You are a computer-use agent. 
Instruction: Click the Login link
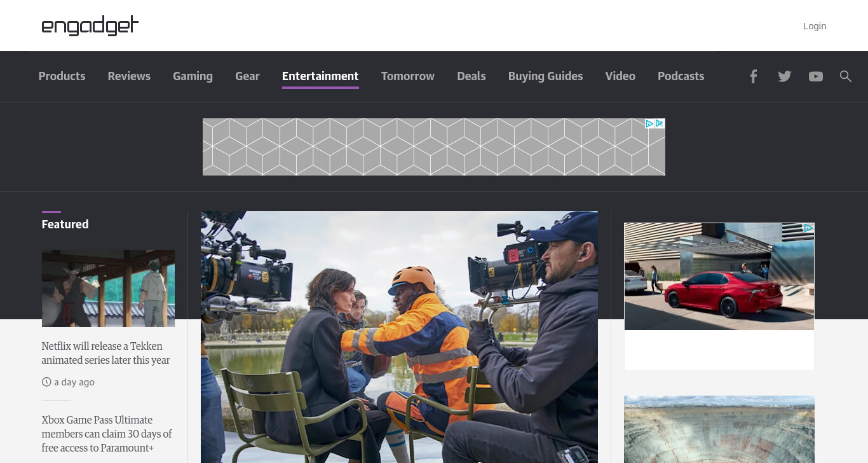point(815,26)
